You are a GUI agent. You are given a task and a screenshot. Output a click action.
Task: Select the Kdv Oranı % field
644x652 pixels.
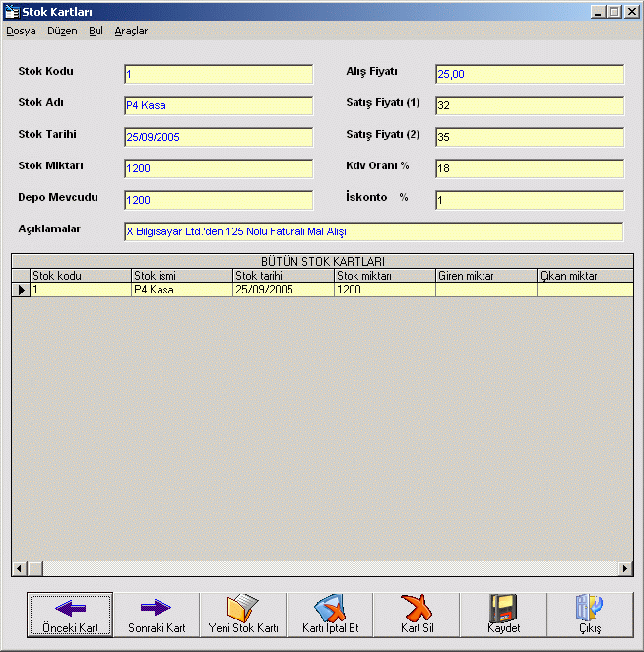coord(529,168)
